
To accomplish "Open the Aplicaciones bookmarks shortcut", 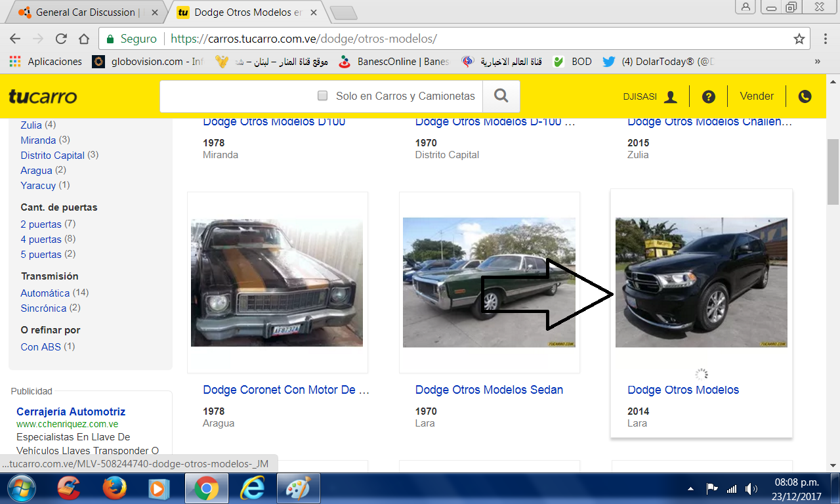I will [x=45, y=62].
